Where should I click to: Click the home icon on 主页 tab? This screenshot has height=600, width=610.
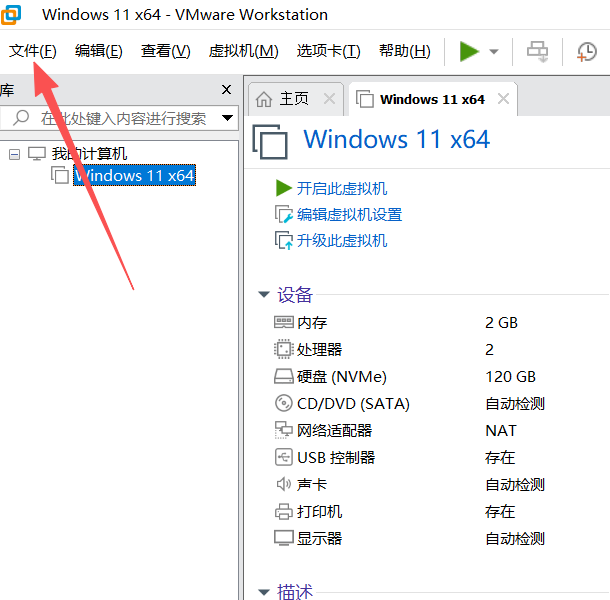pos(264,99)
